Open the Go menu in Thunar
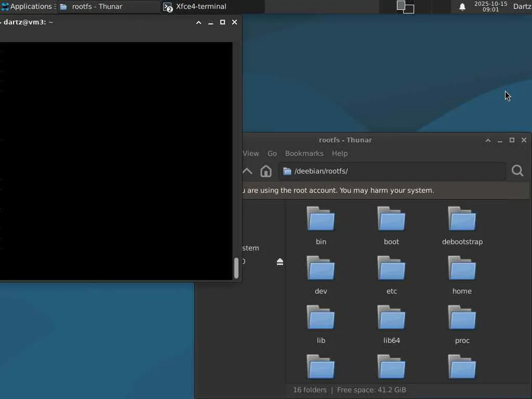The image size is (532, 399). [272, 153]
